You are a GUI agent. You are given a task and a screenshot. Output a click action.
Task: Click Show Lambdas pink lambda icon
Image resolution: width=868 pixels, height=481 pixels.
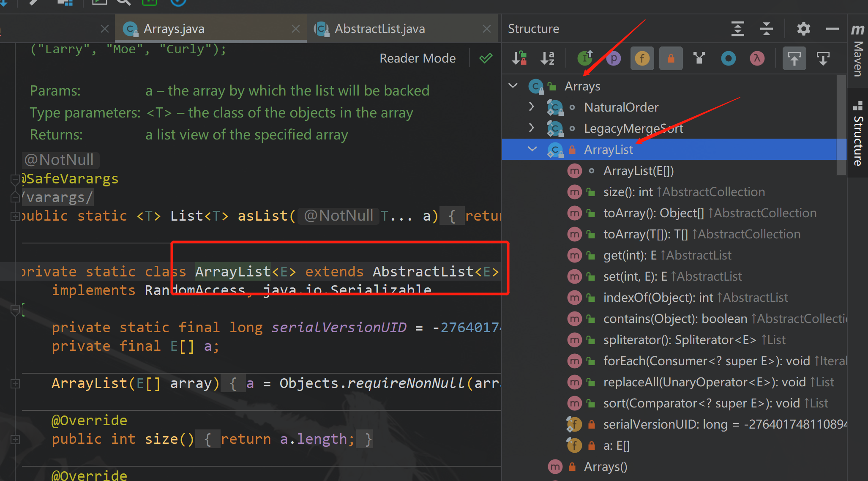click(x=757, y=58)
